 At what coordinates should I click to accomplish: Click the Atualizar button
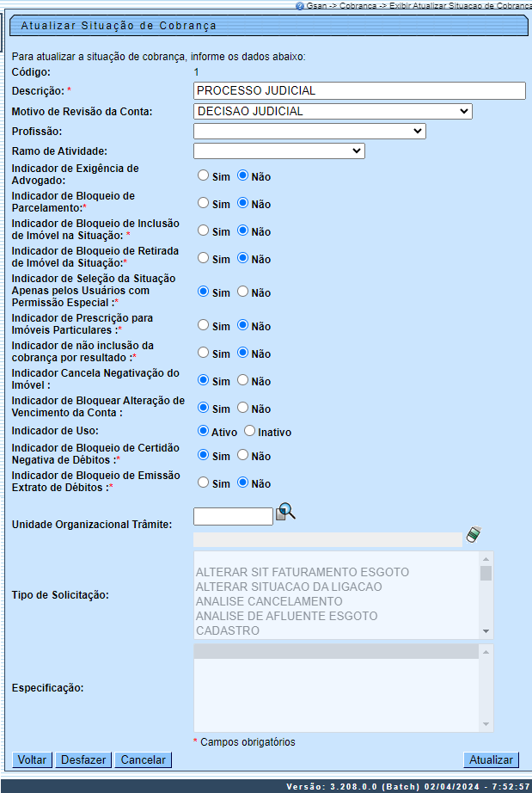click(x=491, y=759)
